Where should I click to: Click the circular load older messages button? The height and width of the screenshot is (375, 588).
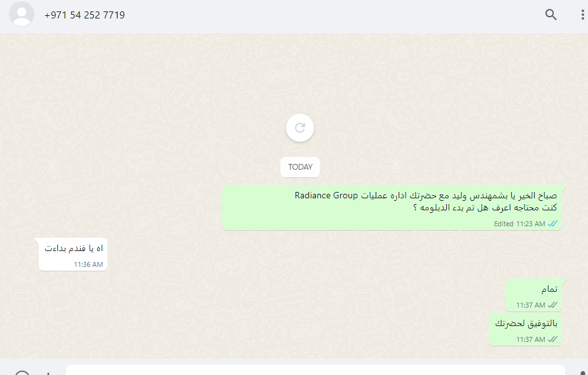pyautogui.click(x=300, y=128)
